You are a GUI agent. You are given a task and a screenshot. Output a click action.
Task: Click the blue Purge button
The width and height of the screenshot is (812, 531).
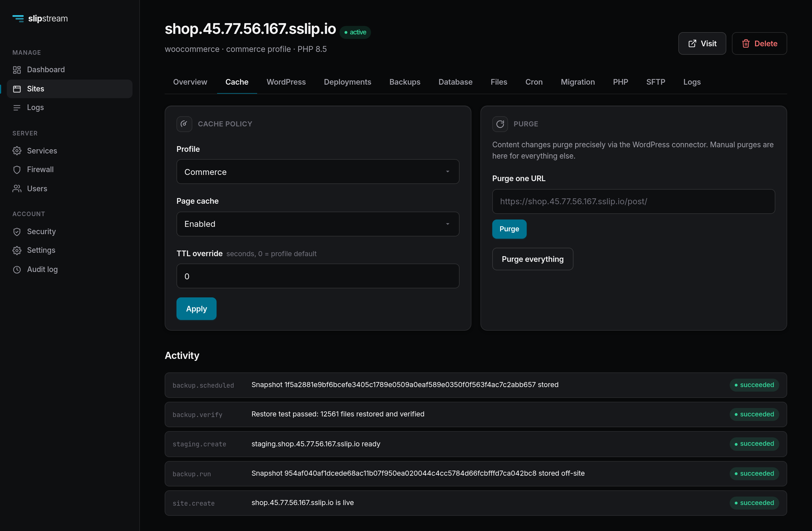tap(509, 229)
